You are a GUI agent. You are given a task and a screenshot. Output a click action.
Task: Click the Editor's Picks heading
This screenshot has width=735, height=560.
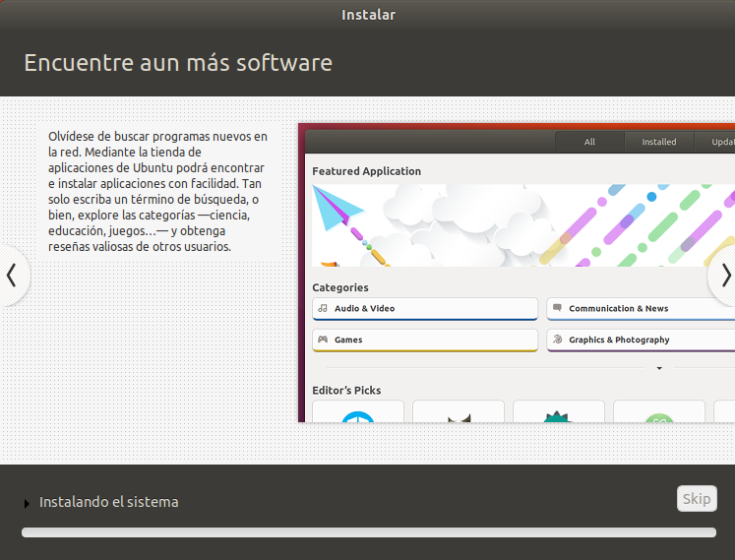[346, 390]
